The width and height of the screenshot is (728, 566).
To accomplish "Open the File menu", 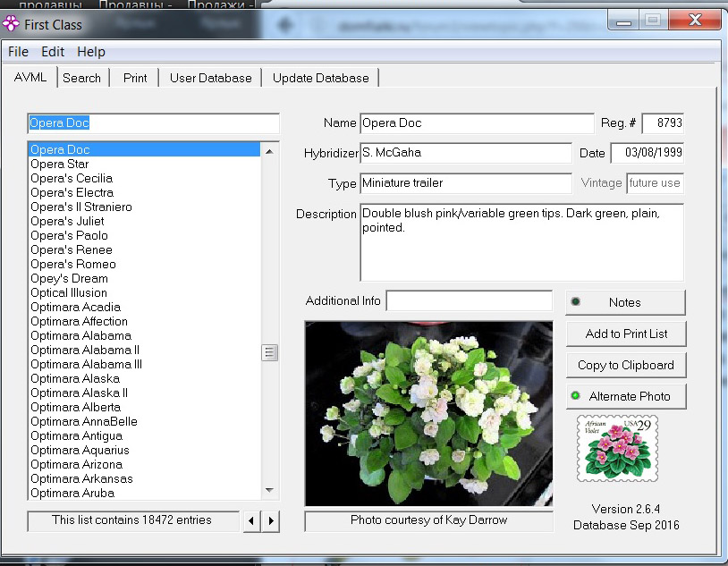I will coord(18,52).
